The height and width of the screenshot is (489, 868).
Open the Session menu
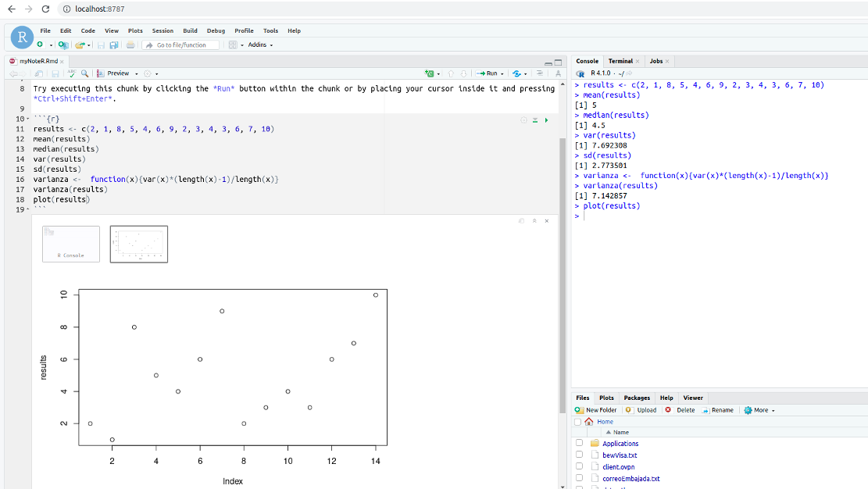point(162,30)
